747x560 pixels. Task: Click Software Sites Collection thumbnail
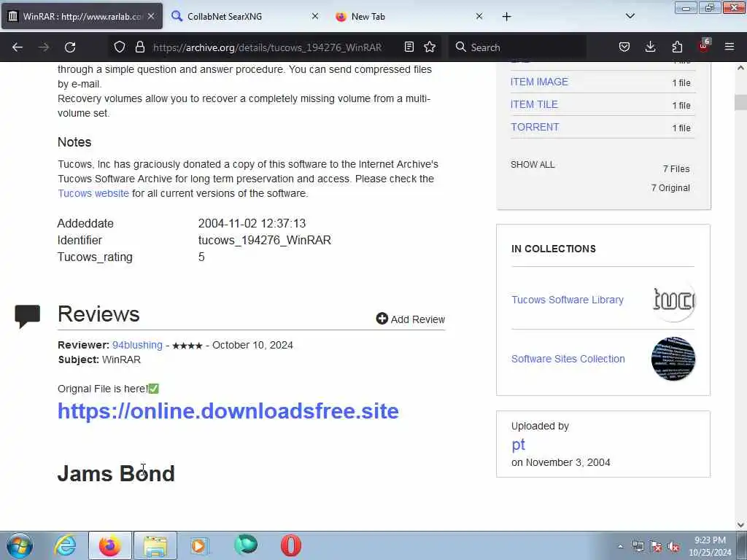(673, 359)
